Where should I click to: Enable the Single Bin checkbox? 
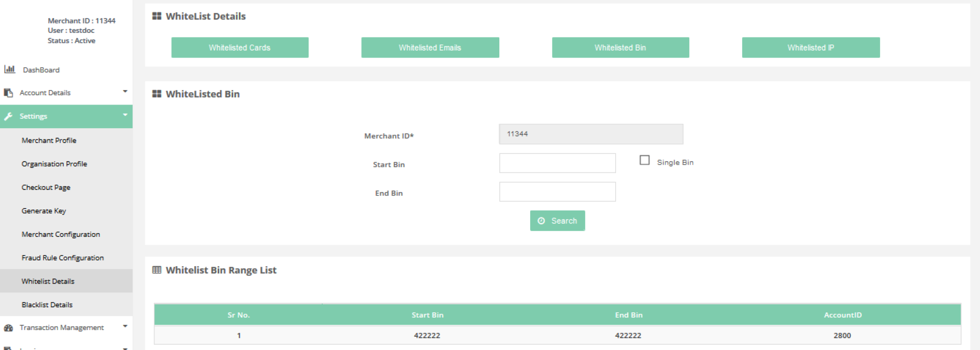tap(644, 161)
